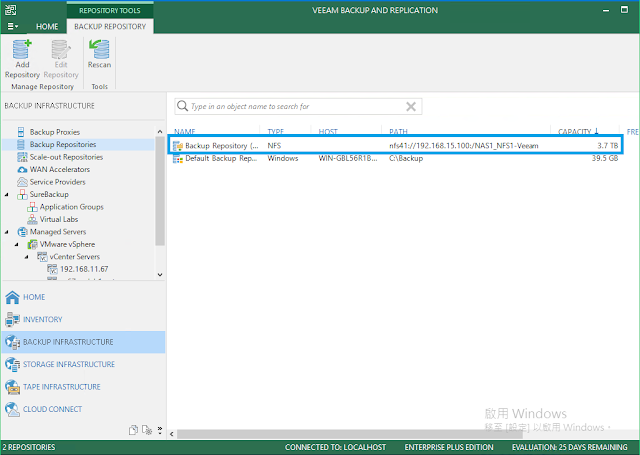Screen dimensions: 640x455
Task: Click Backup Repositories icon in tree
Action: tap(21, 144)
